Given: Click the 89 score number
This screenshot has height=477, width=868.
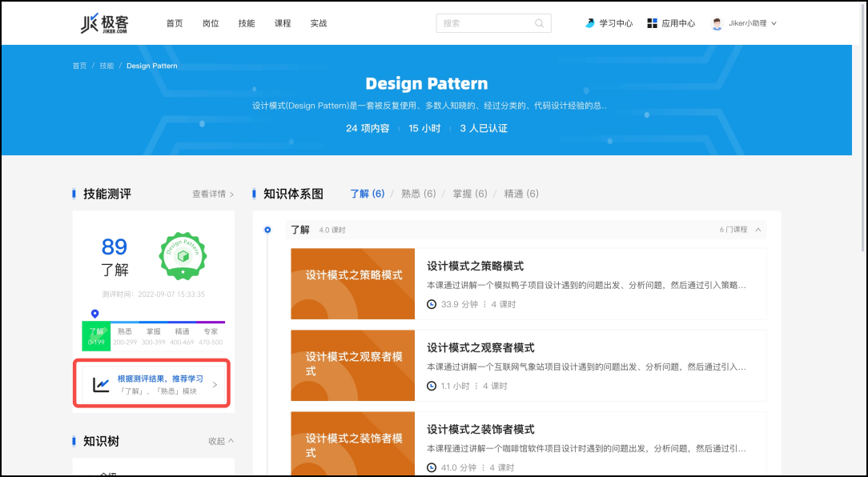Looking at the screenshot, I should (x=115, y=247).
